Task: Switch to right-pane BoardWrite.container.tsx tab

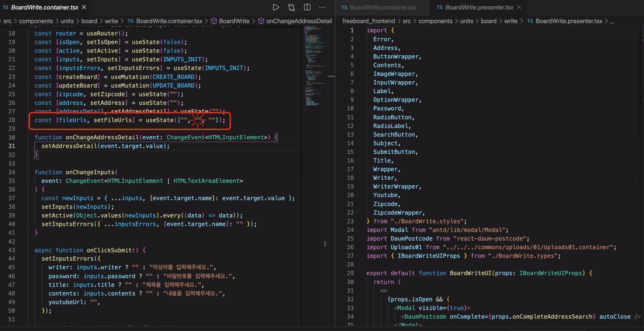Action: [x=382, y=7]
